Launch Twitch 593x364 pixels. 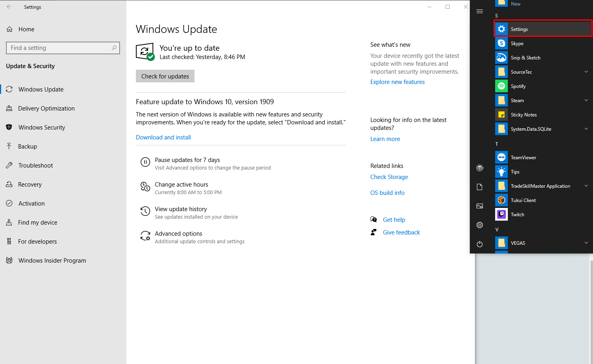click(517, 214)
